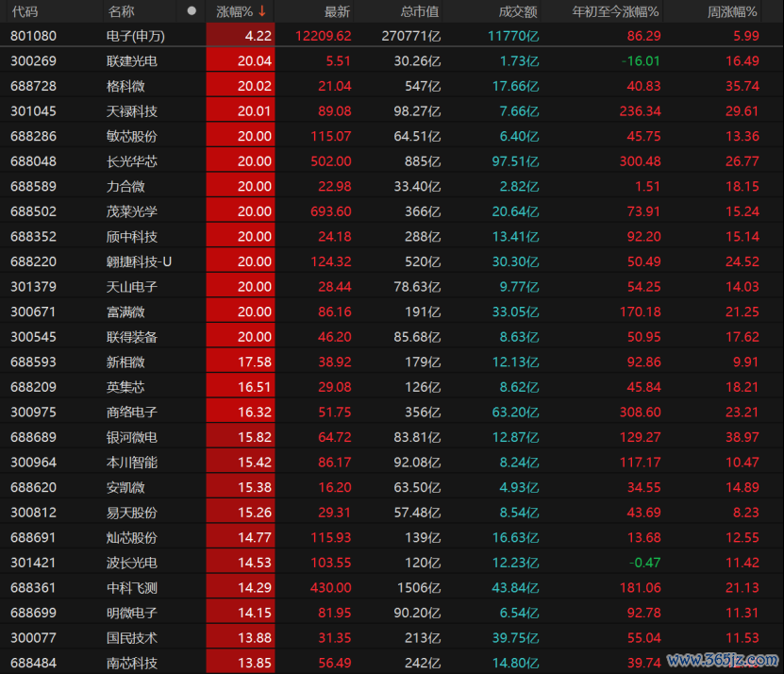Click the 4.22 index gain cell
Image resolution: width=784 pixels, height=674 pixels.
click(x=241, y=36)
